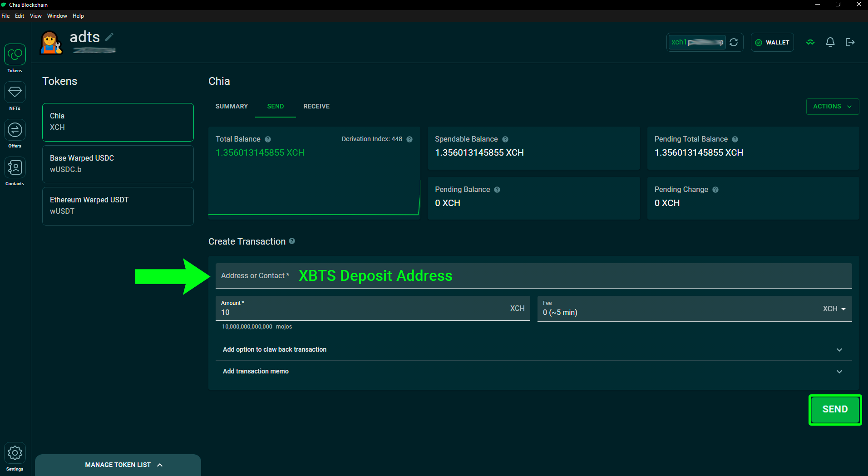This screenshot has height=476, width=868.
Task: Show help for Create Transaction
Action: [292, 241]
